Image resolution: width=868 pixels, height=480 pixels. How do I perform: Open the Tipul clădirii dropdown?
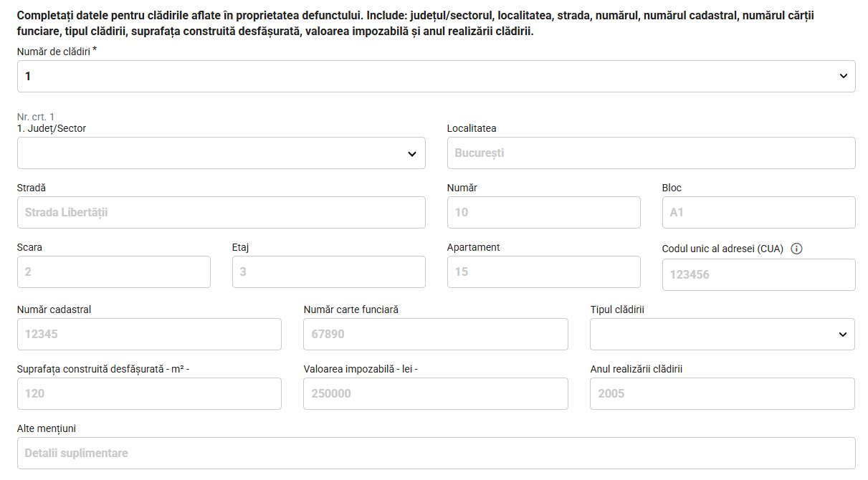pyautogui.click(x=722, y=334)
